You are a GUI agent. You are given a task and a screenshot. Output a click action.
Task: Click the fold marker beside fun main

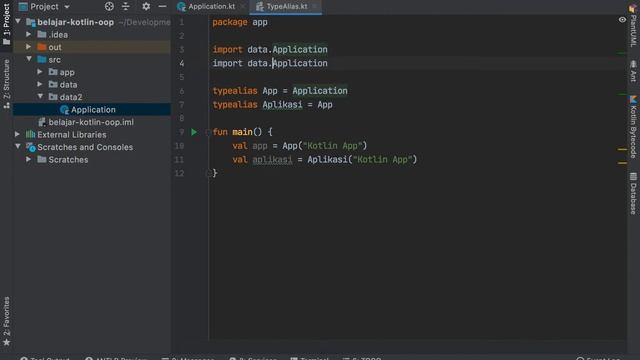208,132
